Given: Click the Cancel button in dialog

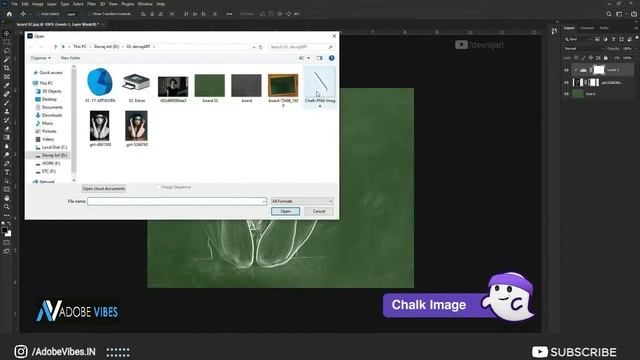Looking at the screenshot, I should tap(319, 211).
